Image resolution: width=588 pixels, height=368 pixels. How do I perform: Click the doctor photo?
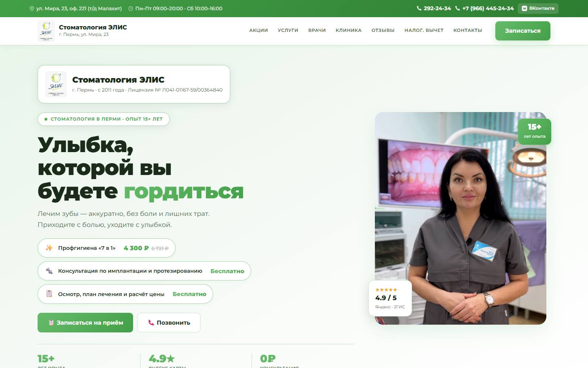[461, 218]
